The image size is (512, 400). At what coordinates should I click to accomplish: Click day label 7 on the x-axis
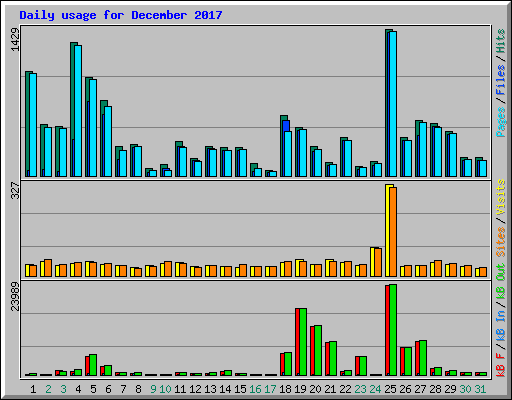(x=123, y=389)
